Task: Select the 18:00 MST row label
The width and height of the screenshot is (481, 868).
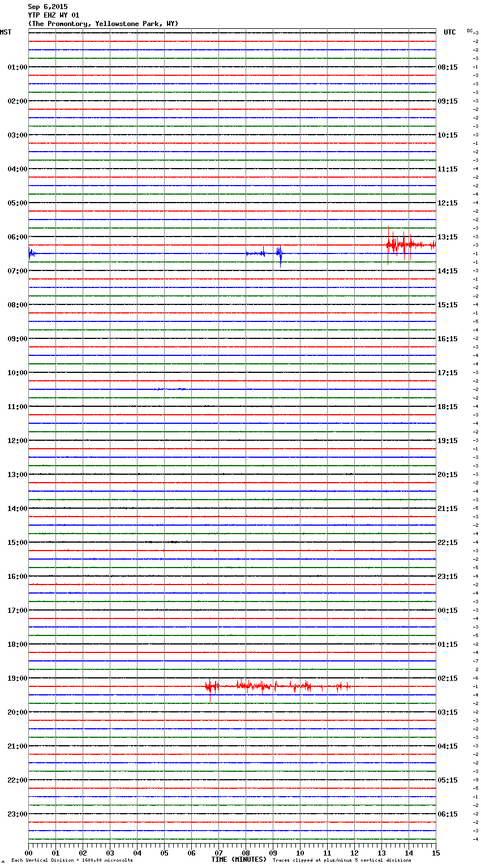Action: [x=17, y=644]
